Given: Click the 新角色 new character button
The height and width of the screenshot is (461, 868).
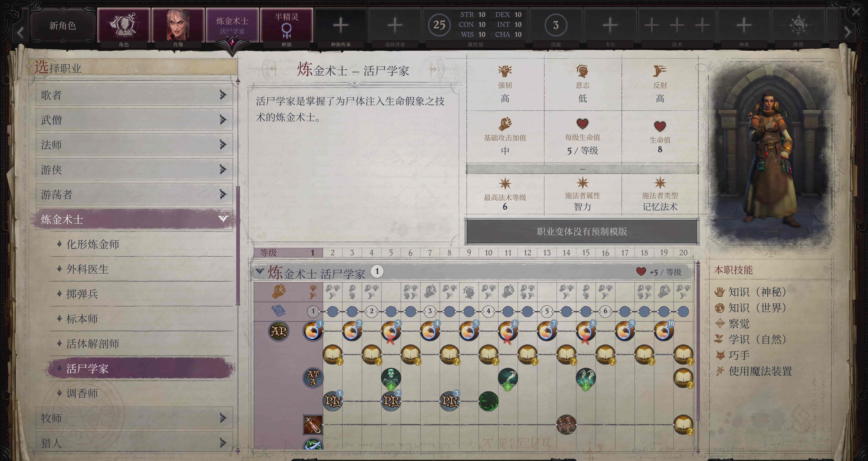Looking at the screenshot, I should pos(63,25).
